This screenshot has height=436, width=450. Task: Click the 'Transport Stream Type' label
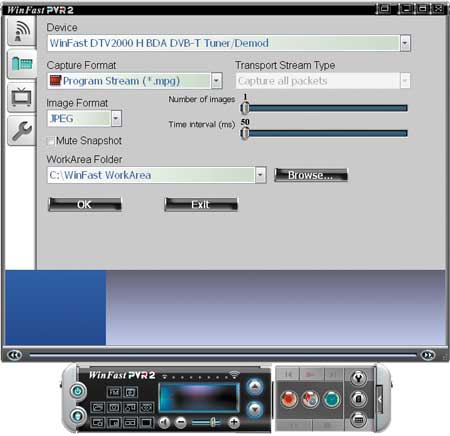tap(285, 65)
